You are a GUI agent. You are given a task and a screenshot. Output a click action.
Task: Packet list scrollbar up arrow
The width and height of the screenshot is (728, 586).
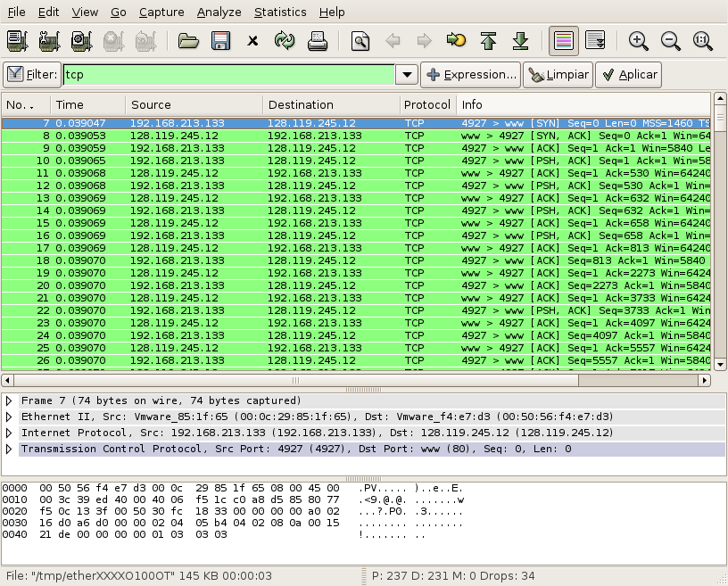point(720,98)
